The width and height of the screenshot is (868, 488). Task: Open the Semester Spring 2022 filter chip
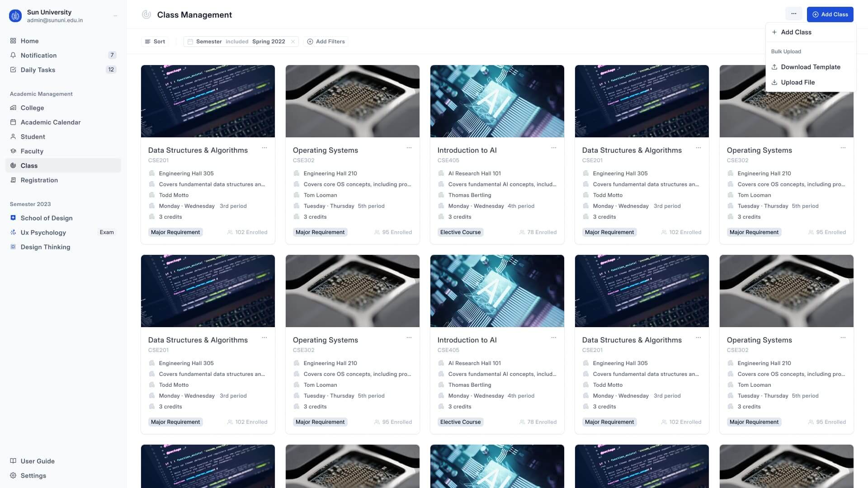click(241, 42)
